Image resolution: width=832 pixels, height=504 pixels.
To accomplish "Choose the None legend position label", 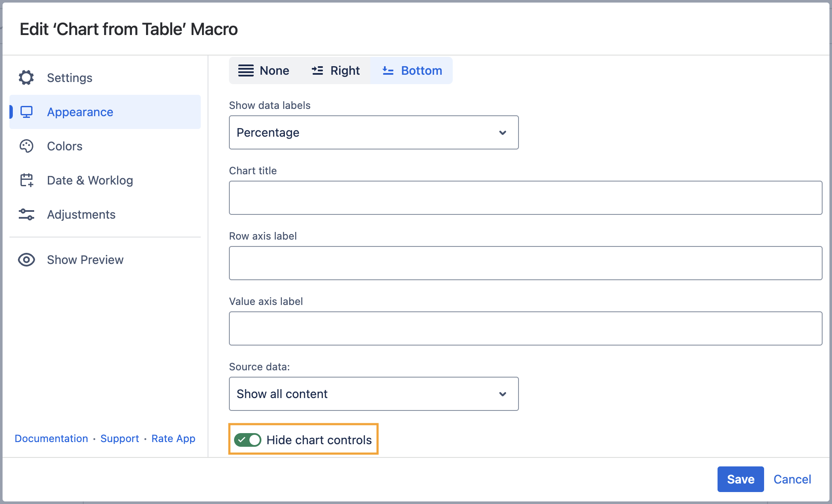I will (x=274, y=70).
